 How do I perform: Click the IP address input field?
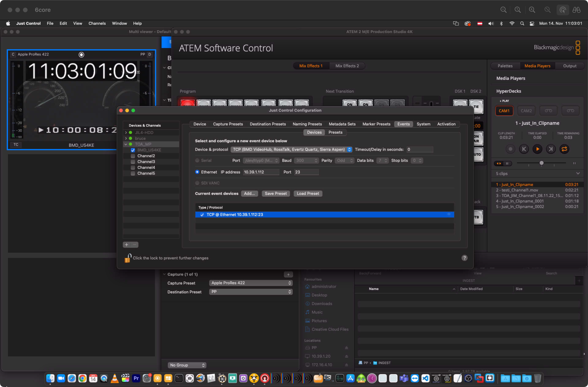tap(261, 172)
